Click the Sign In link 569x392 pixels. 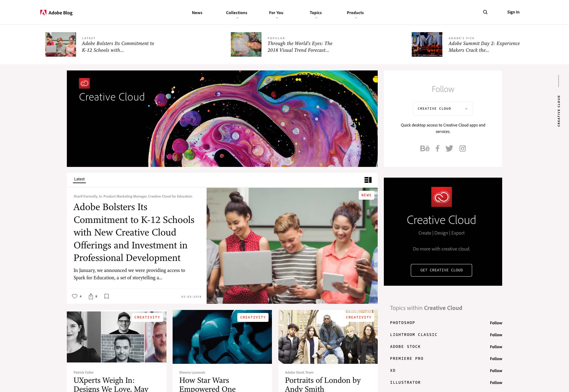tap(513, 12)
